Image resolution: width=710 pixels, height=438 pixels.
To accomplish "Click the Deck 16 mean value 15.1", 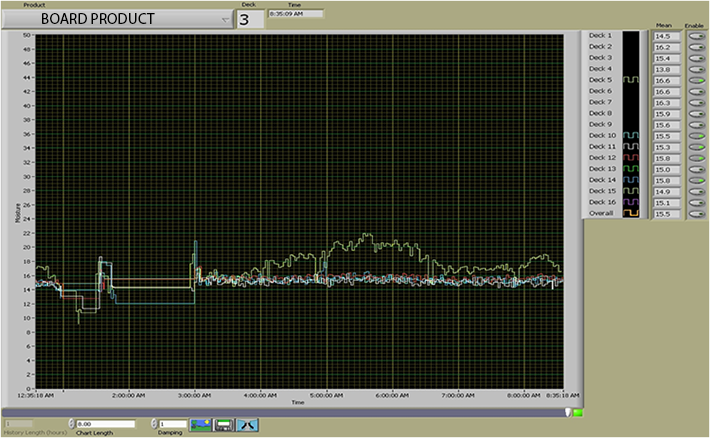I will click(667, 203).
